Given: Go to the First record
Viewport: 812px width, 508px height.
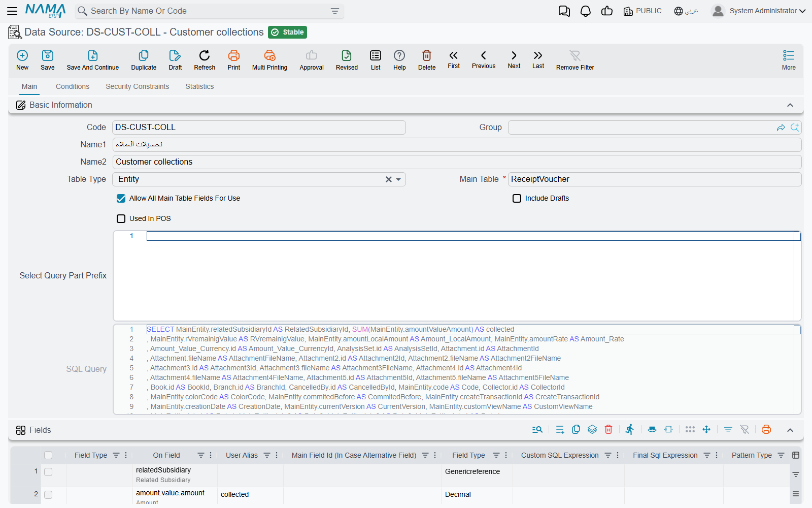Looking at the screenshot, I should (x=454, y=59).
